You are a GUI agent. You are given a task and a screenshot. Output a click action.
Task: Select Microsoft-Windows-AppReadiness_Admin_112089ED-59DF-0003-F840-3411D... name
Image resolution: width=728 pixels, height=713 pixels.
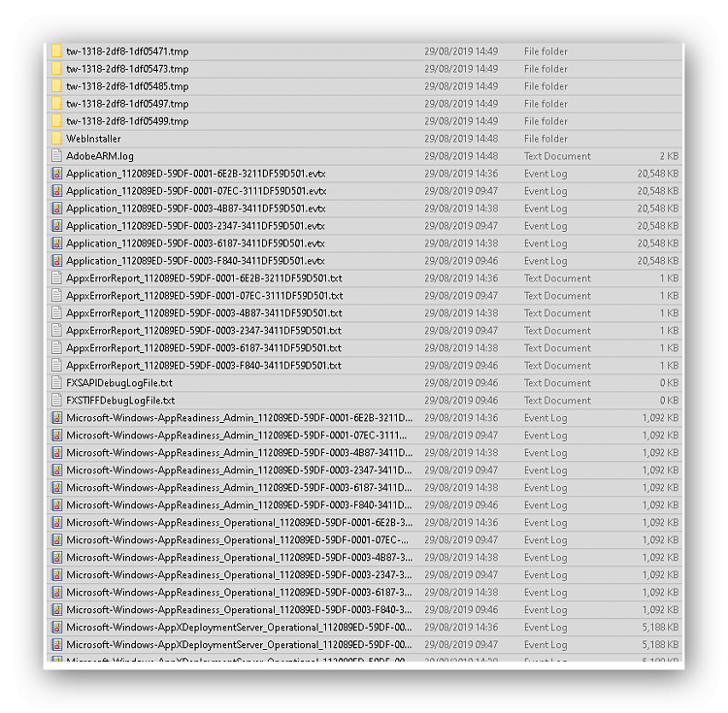[239, 505]
